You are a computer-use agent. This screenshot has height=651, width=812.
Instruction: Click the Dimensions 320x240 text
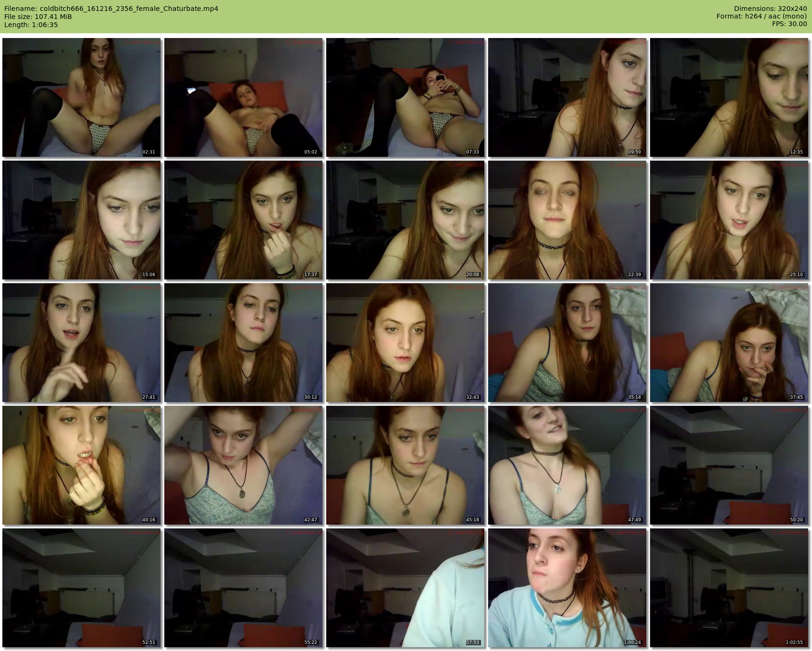coord(770,9)
